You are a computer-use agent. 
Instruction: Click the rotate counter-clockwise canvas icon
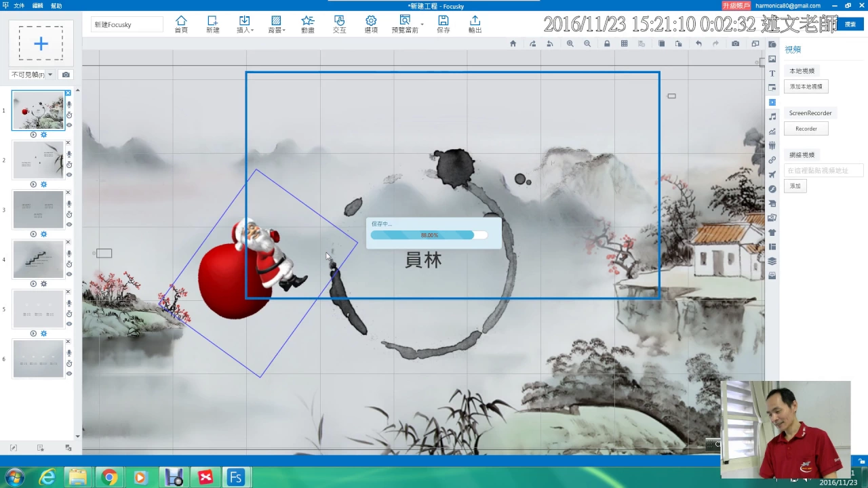(x=550, y=43)
